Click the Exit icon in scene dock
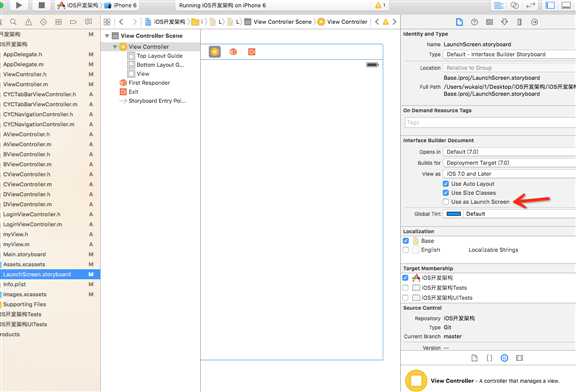The image size is (576, 392). point(252,52)
